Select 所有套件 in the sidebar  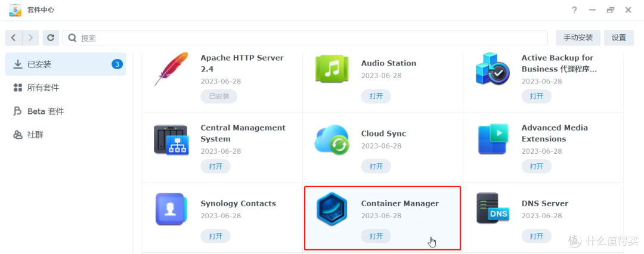click(x=43, y=88)
